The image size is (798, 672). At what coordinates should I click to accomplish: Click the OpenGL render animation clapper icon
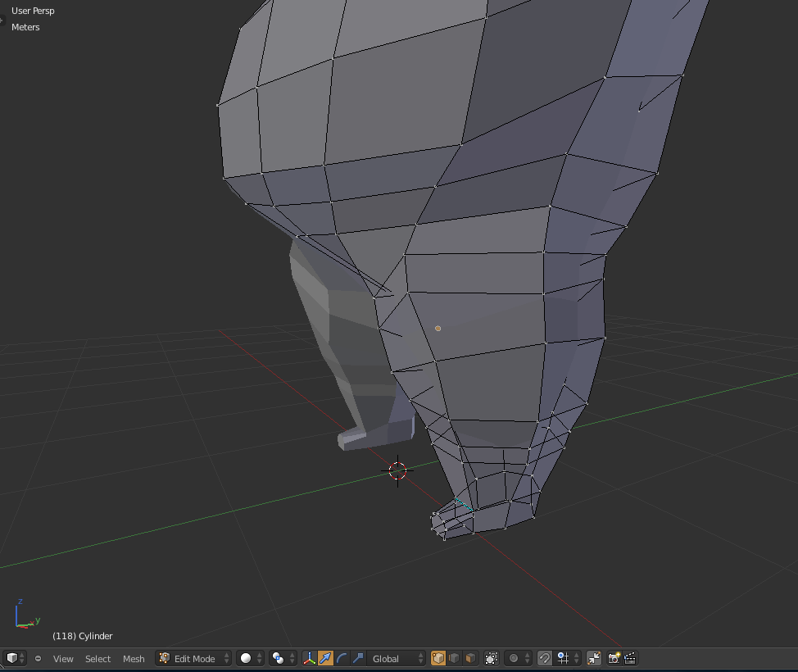point(629,658)
